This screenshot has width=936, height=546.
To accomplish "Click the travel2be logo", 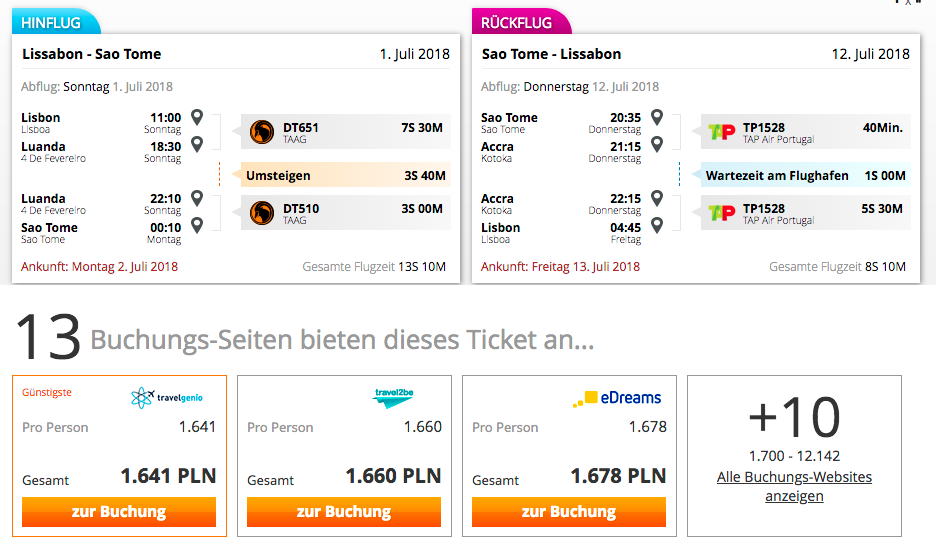I will pyautogui.click(x=393, y=397).
